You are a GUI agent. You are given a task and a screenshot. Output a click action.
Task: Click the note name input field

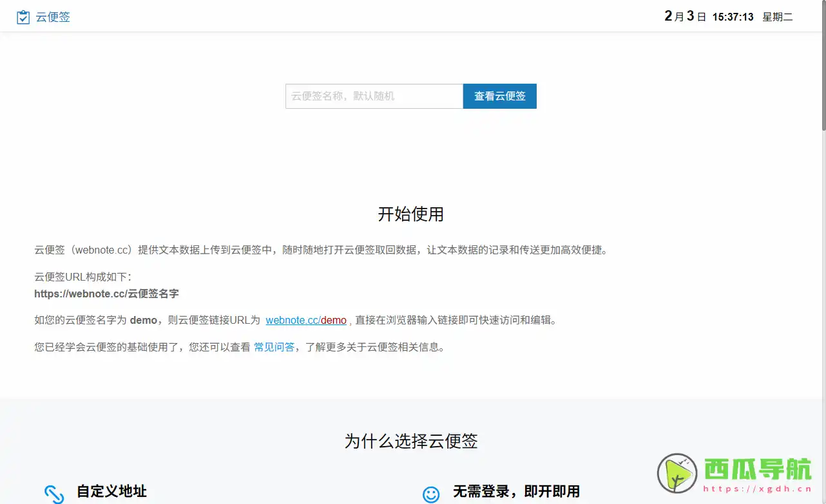pyautogui.click(x=374, y=96)
